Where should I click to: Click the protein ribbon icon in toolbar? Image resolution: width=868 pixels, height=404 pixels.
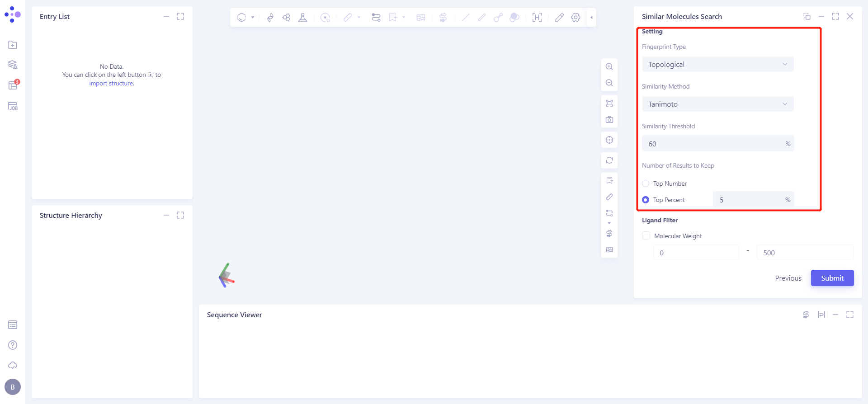point(270,17)
